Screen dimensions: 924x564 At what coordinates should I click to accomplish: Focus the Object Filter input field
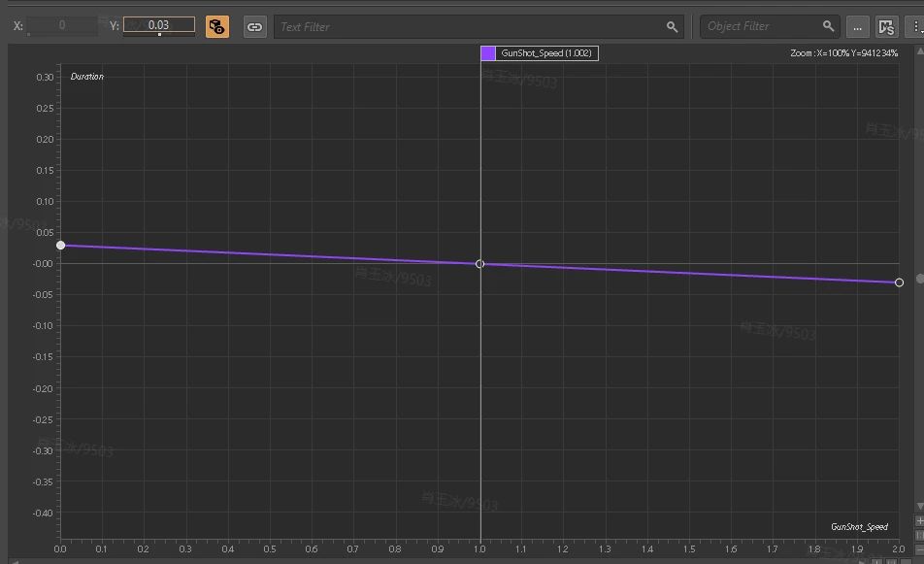[x=770, y=26]
